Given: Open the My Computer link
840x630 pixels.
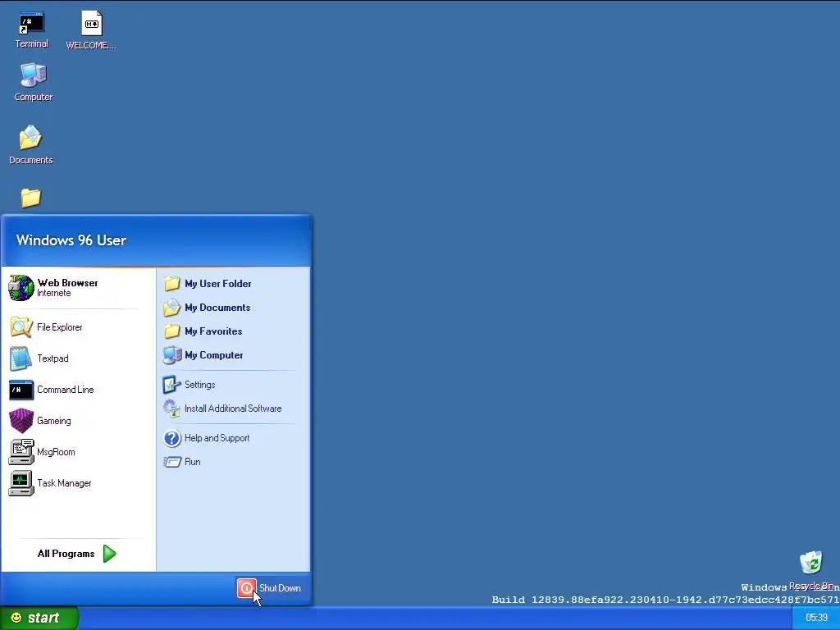Looking at the screenshot, I should (214, 355).
